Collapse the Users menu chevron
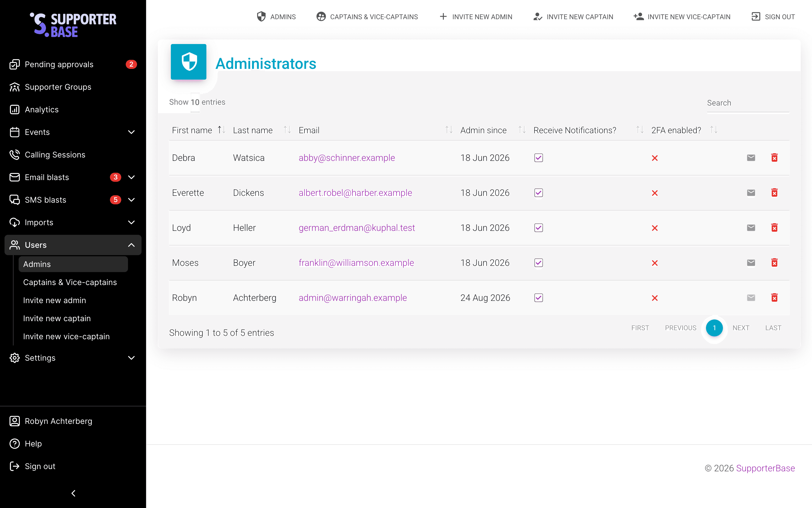This screenshot has width=812, height=508. coord(131,245)
